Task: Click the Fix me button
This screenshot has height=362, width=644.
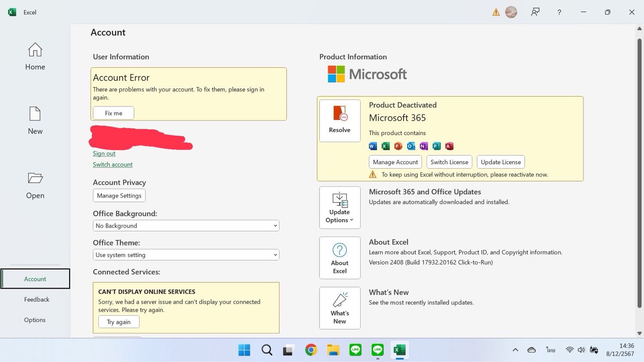Action: point(113,113)
